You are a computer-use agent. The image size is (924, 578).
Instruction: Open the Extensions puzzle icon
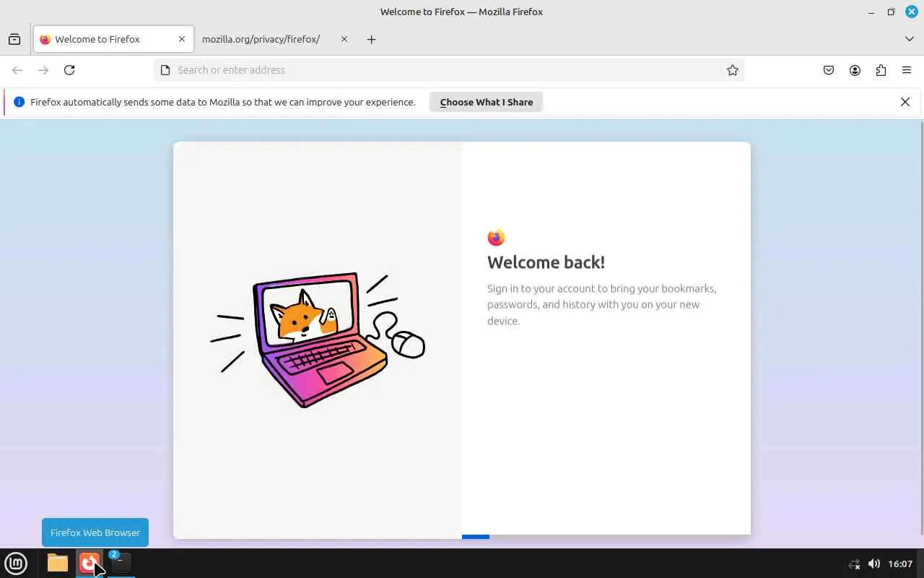point(881,70)
